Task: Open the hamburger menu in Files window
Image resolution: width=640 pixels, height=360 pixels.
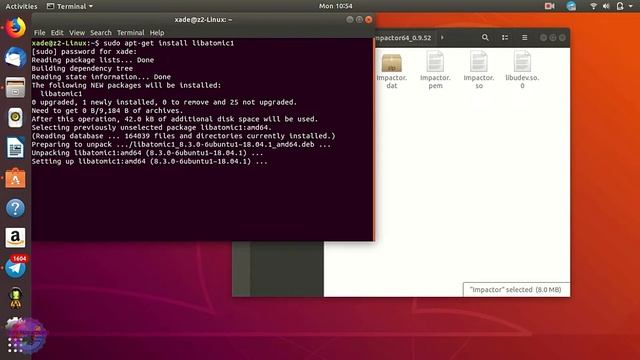Action: pos(524,38)
